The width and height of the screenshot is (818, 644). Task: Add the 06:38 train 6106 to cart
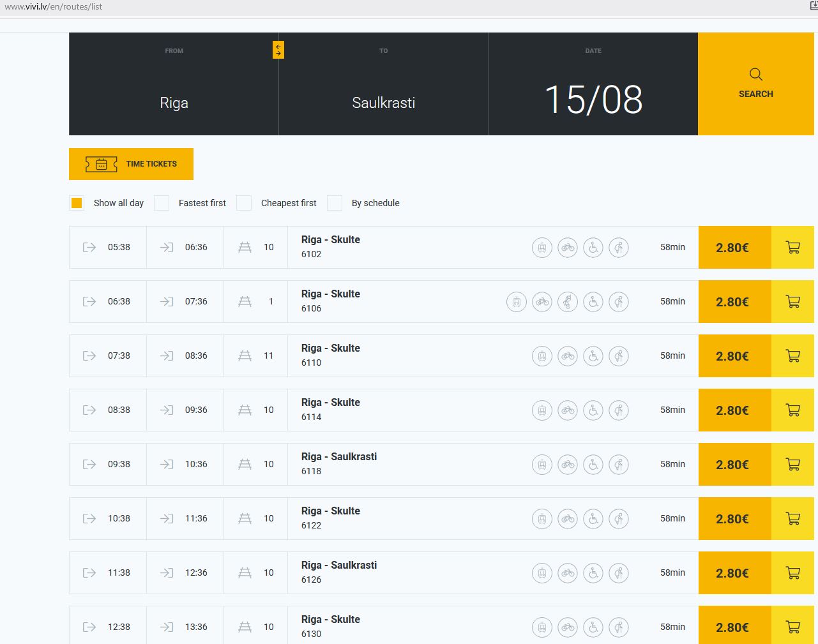[x=792, y=301]
